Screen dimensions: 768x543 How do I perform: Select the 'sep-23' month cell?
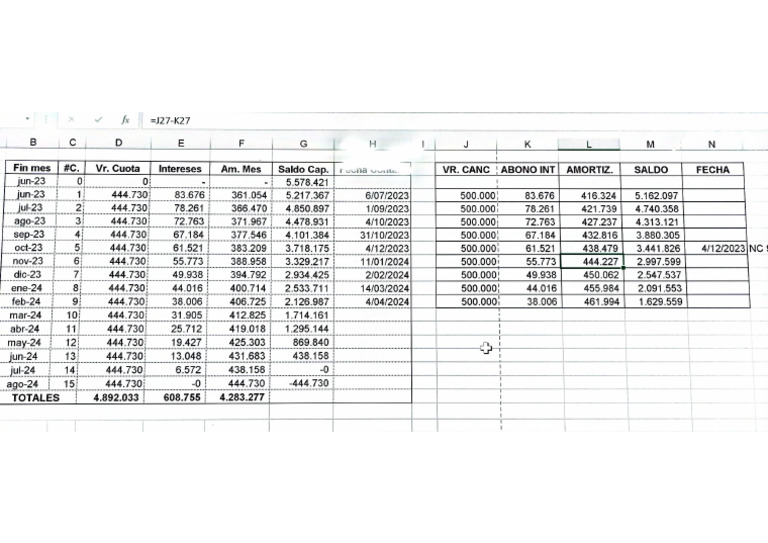pos(30,235)
